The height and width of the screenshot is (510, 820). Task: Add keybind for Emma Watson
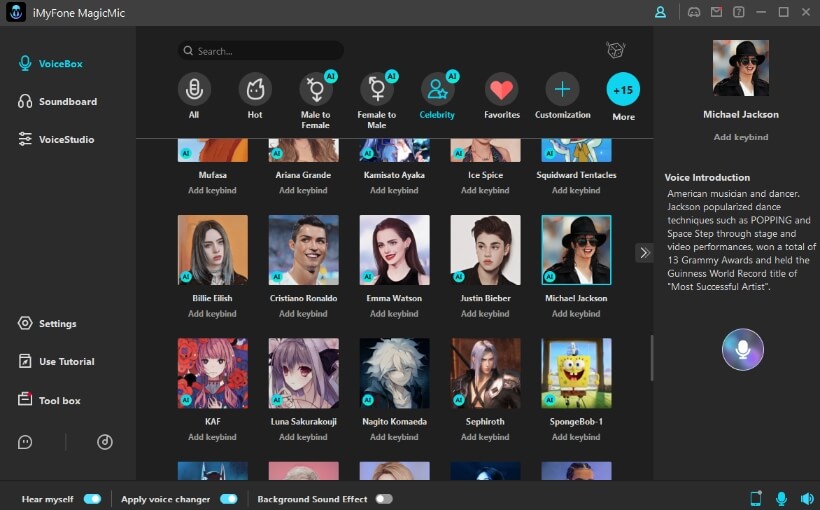[394, 314]
